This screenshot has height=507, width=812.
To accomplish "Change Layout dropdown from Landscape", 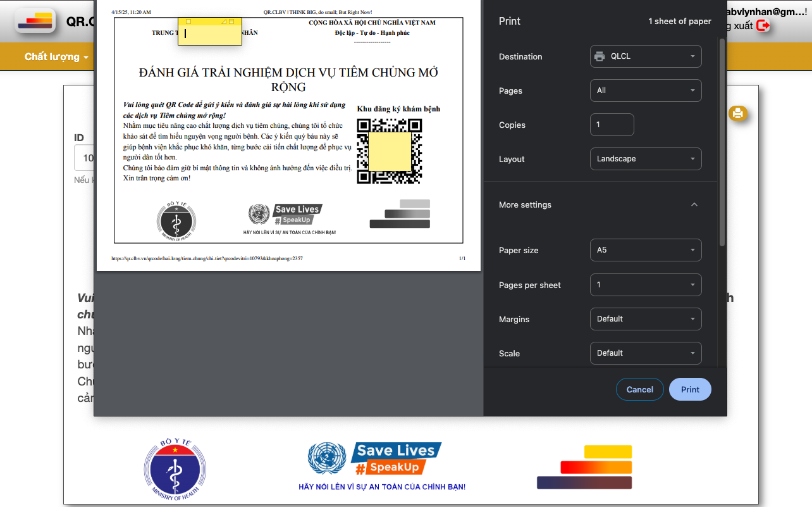I will point(645,159).
